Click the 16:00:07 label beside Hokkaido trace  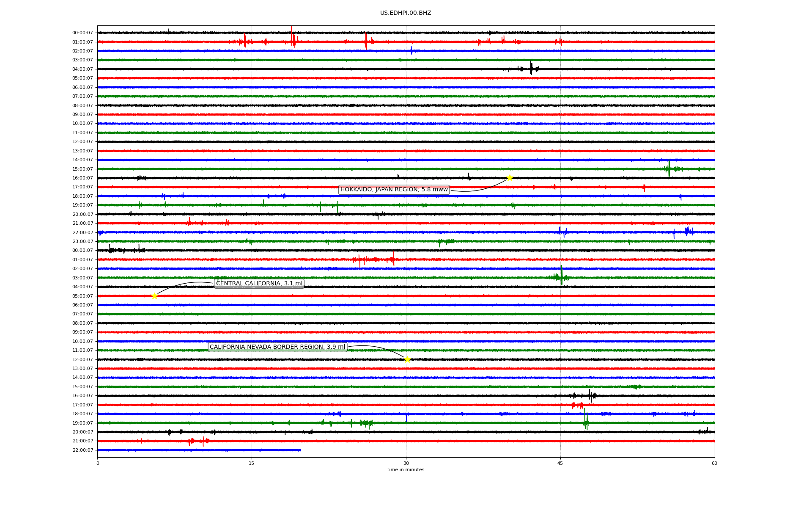(x=82, y=178)
